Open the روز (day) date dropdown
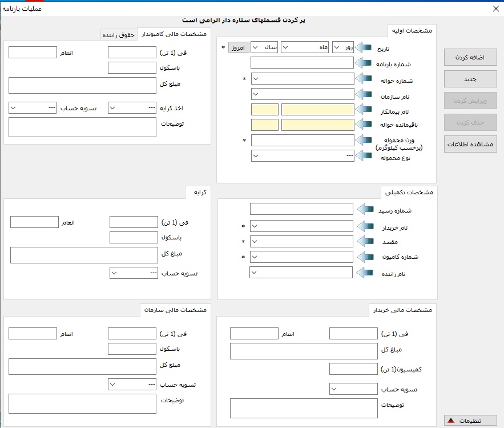 (x=342, y=47)
